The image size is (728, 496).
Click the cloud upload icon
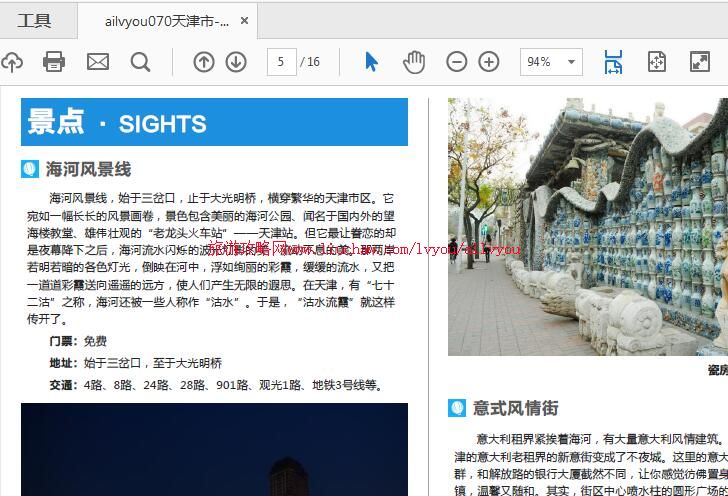click(x=11, y=62)
